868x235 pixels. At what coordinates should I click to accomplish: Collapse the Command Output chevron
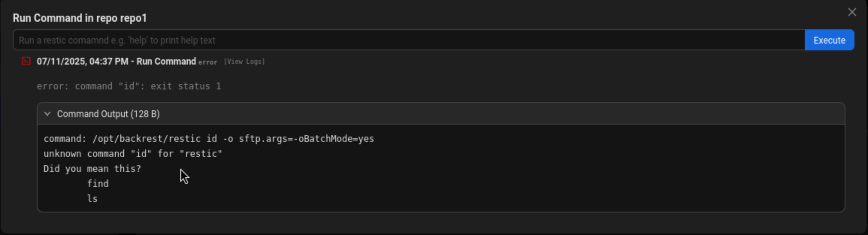[47, 114]
